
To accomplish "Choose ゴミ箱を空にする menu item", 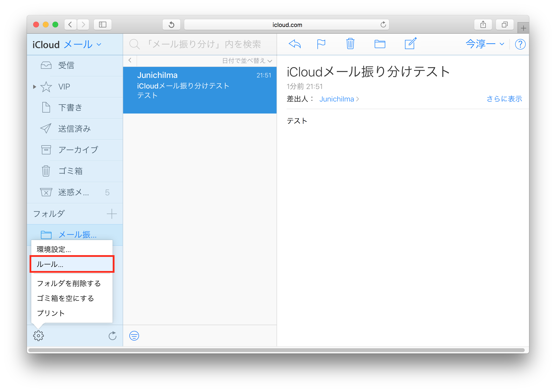I will [x=72, y=298].
